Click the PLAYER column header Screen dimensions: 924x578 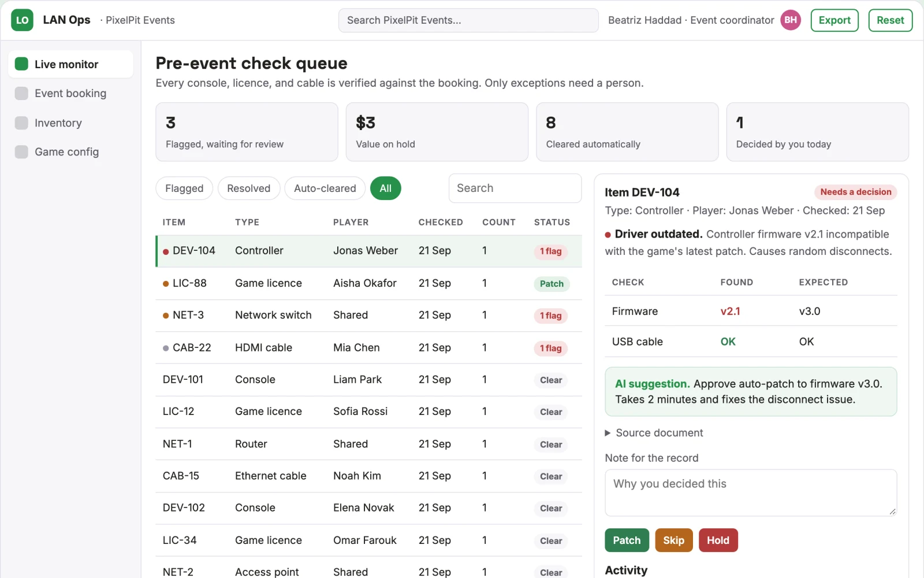click(x=351, y=223)
